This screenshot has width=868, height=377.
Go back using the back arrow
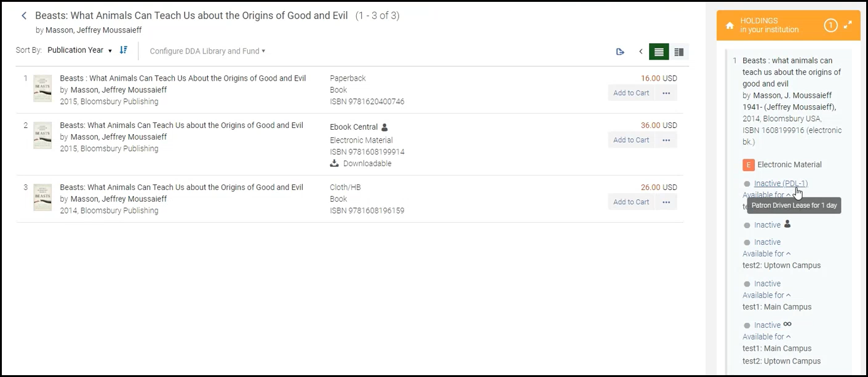point(23,15)
